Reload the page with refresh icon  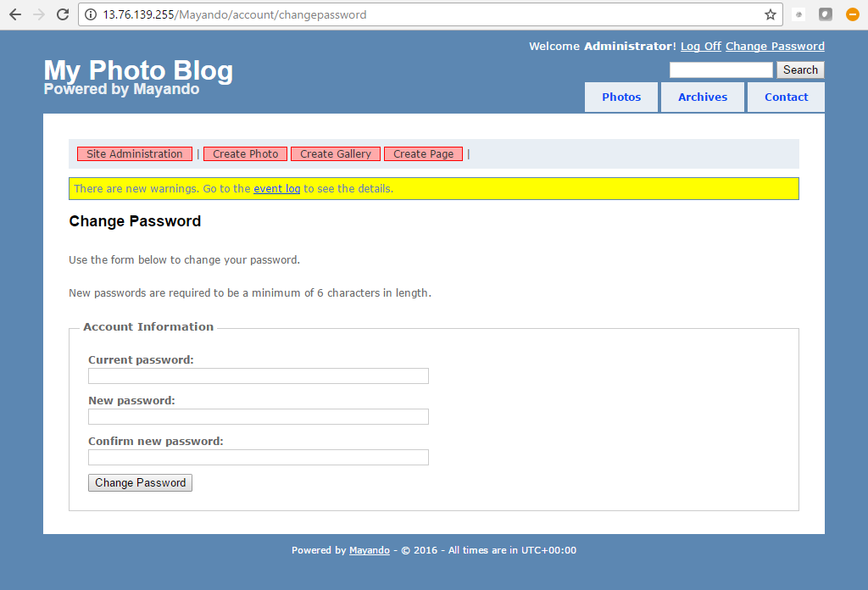click(x=63, y=14)
